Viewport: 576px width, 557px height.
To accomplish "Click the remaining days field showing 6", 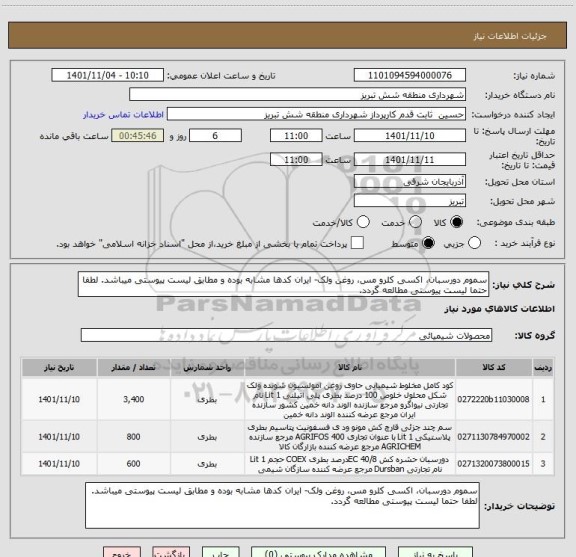I will click(x=215, y=136).
